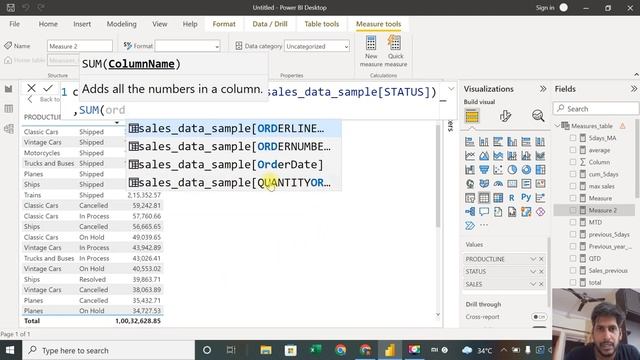Click the measure Name input field

click(80, 46)
